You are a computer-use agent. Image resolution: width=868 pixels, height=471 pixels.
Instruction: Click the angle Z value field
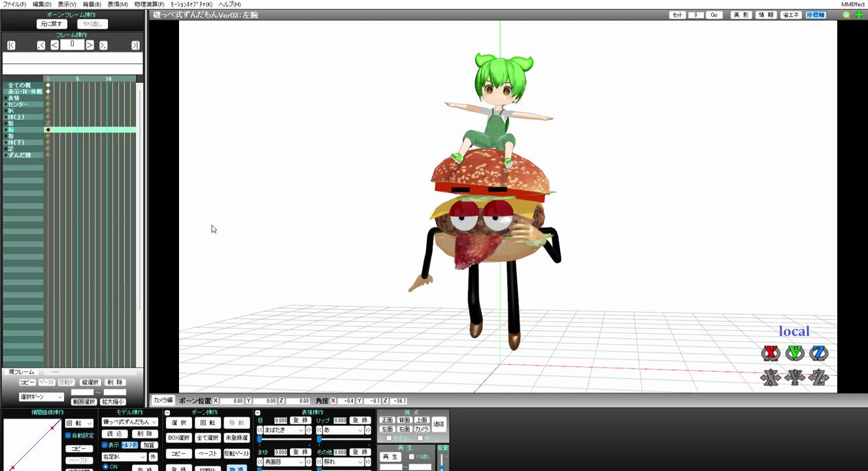pos(398,401)
